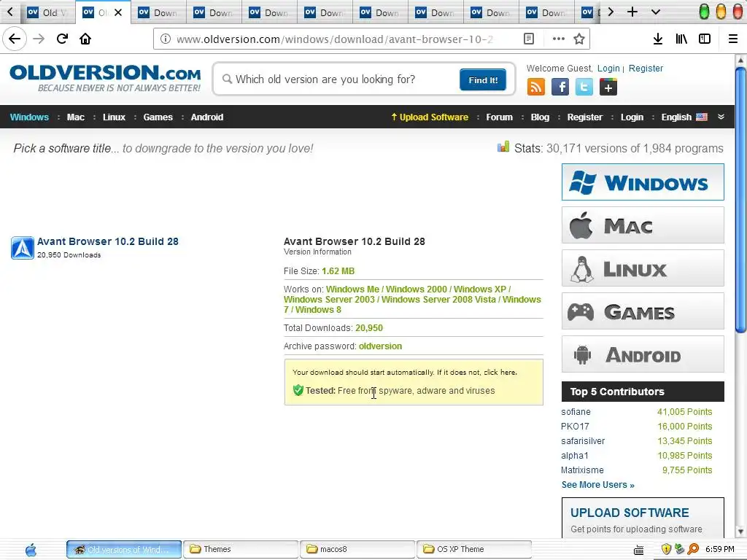This screenshot has width=747, height=560.
Task: Open the site information icon in address bar
Action: pos(166,39)
